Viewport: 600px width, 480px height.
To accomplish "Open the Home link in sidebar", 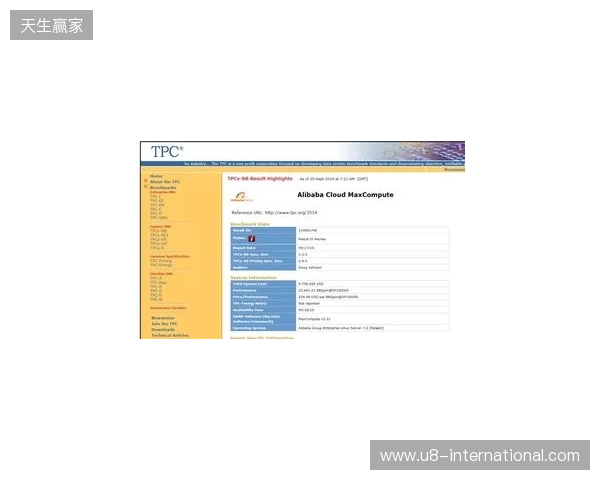I will point(156,176).
